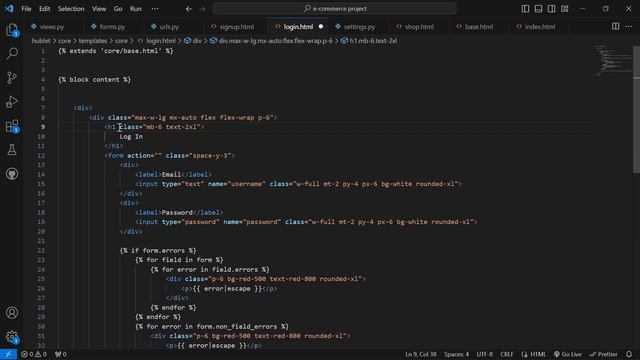
Task: Open the Testing flask icon
Action: click(12, 150)
